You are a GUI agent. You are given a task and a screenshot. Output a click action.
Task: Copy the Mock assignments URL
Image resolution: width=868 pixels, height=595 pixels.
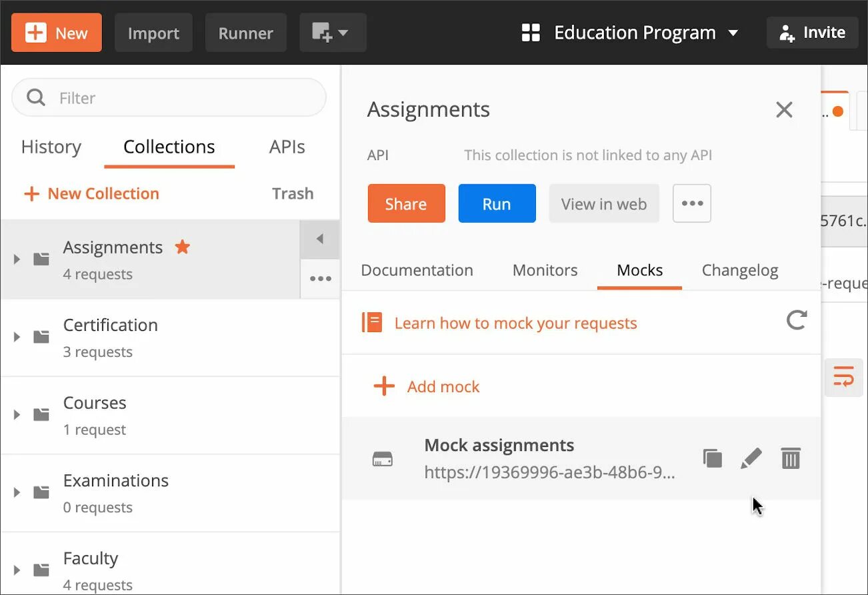(713, 458)
